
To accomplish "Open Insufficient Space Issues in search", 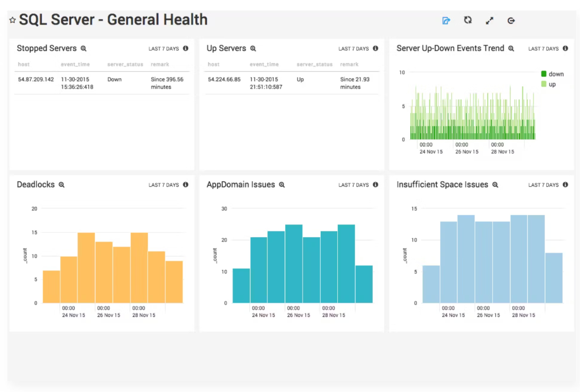I will coord(495,185).
